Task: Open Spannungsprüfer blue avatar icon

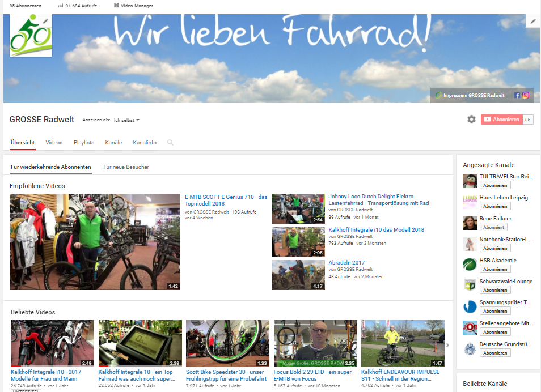Action: click(x=470, y=306)
